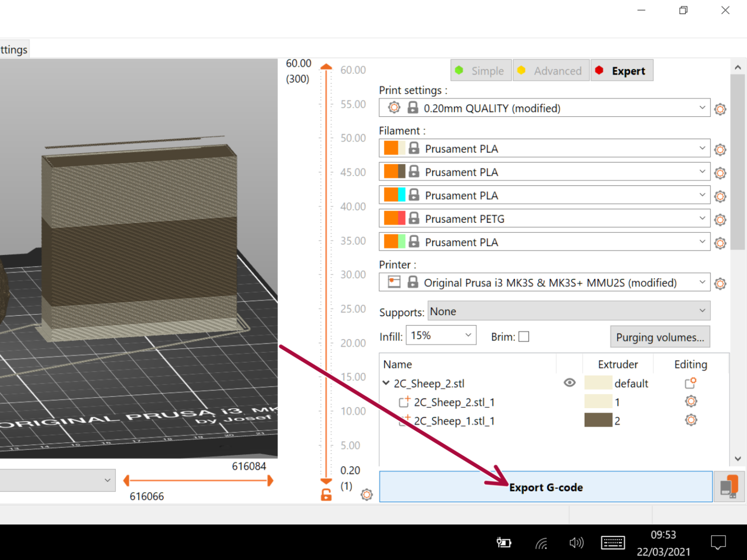Viewport: 747px width, 560px height.
Task: Click the touch keyboard tray icon
Action: 613,542
